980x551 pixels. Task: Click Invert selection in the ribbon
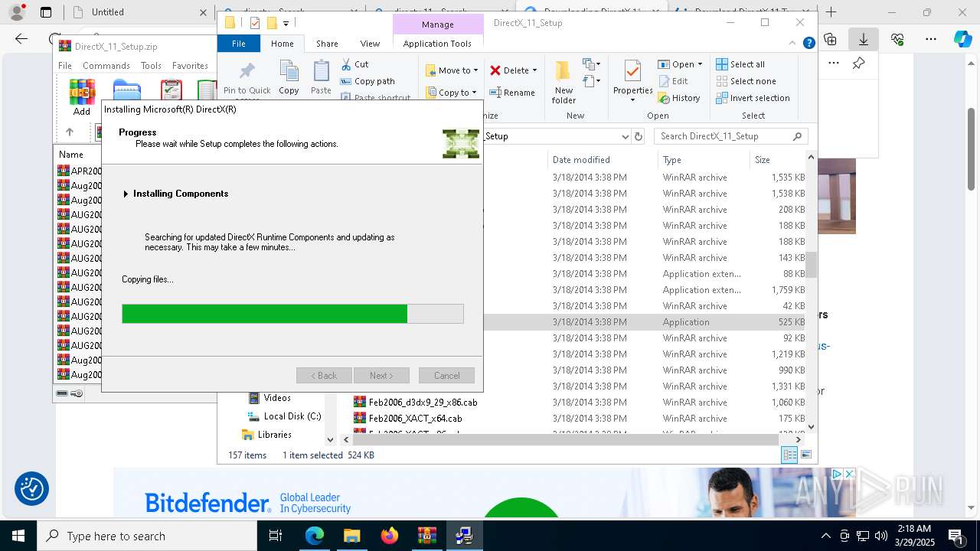(753, 98)
